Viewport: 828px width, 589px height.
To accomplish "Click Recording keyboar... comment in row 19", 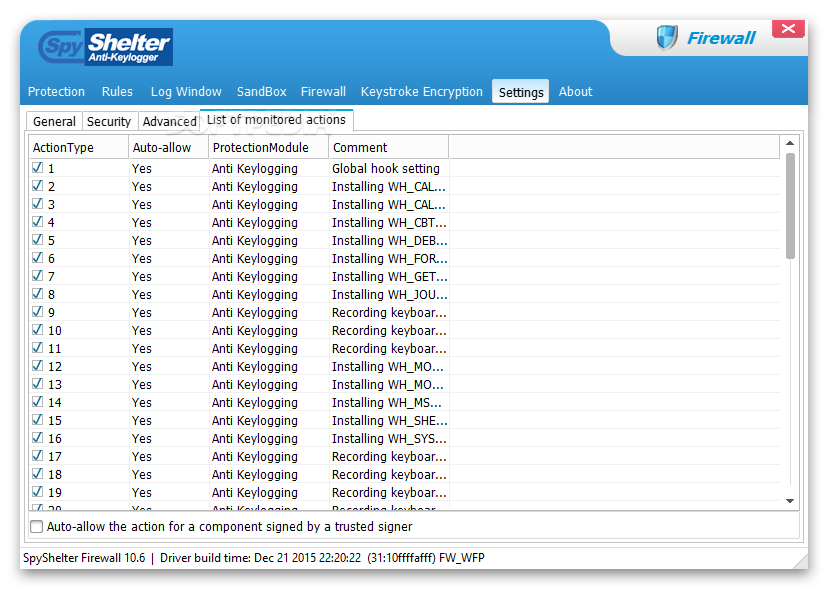I will pyautogui.click(x=389, y=492).
